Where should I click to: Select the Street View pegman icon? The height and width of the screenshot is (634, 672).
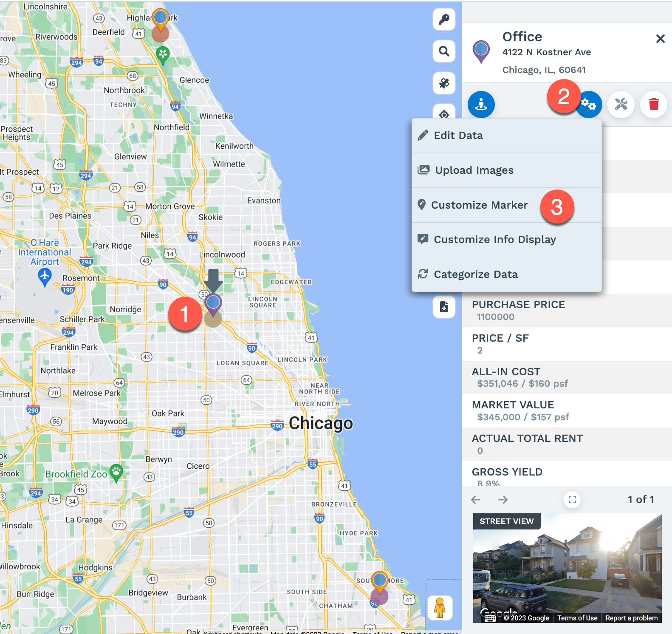click(x=440, y=608)
